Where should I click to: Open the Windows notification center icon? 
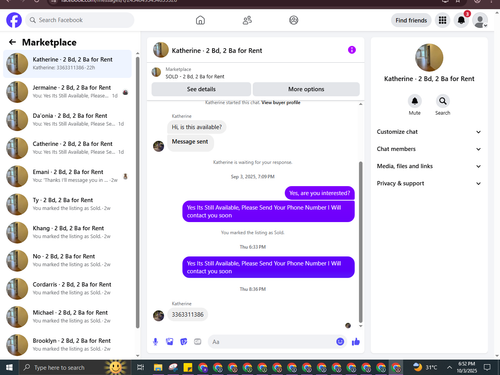click(487, 367)
